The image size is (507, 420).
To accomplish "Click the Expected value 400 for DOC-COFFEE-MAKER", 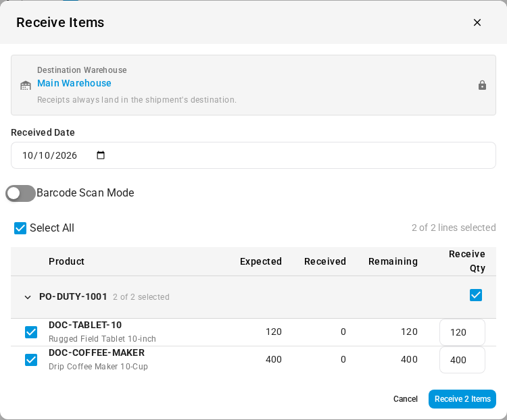I will [x=274, y=360].
